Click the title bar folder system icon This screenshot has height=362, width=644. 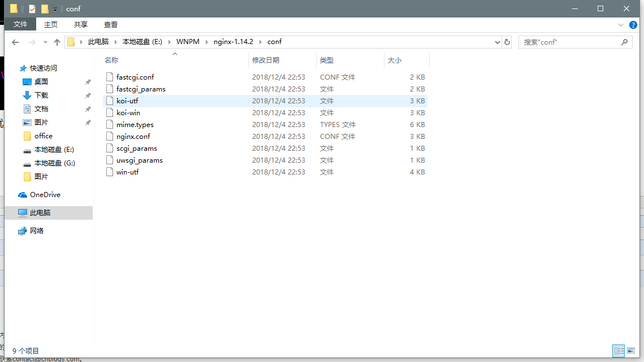point(14,8)
